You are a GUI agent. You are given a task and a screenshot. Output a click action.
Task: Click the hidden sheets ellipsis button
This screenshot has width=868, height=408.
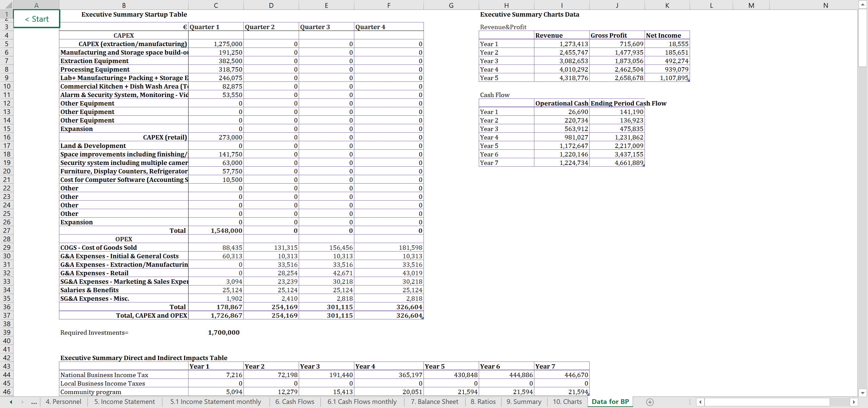pos(34,402)
